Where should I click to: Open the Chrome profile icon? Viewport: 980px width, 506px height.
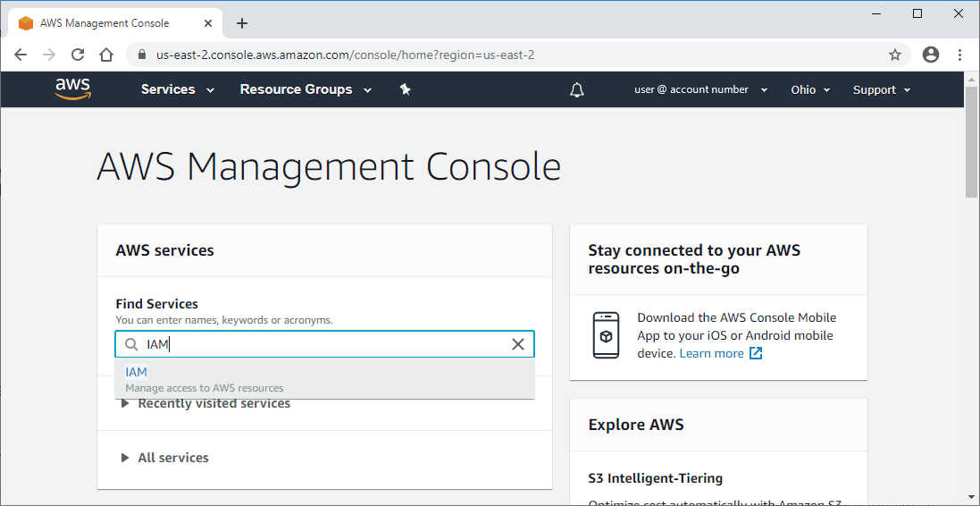(931, 55)
